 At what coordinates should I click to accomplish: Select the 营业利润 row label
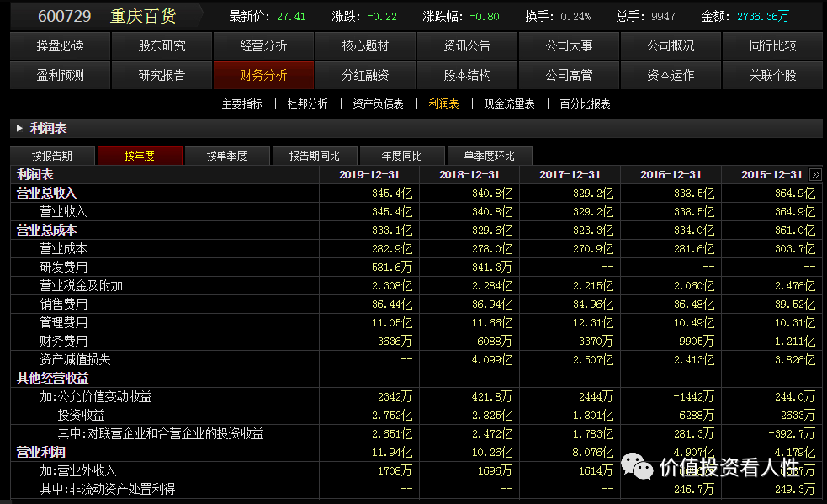tap(40, 452)
